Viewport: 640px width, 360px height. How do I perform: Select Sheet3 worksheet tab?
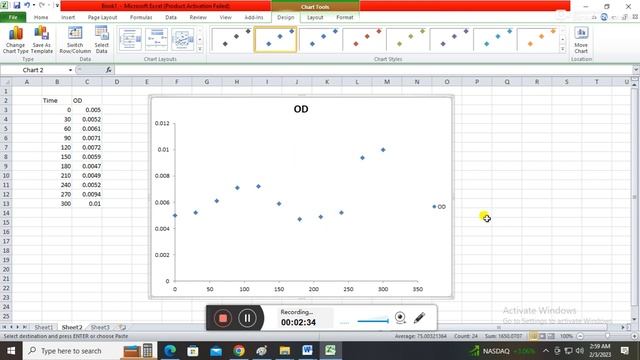pos(100,327)
